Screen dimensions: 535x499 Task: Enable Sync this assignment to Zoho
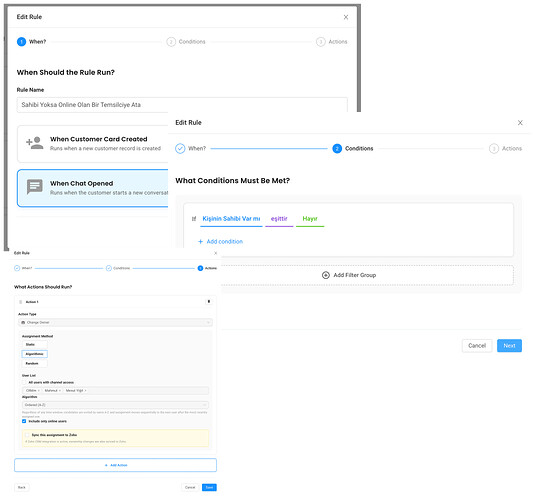(x=27, y=435)
